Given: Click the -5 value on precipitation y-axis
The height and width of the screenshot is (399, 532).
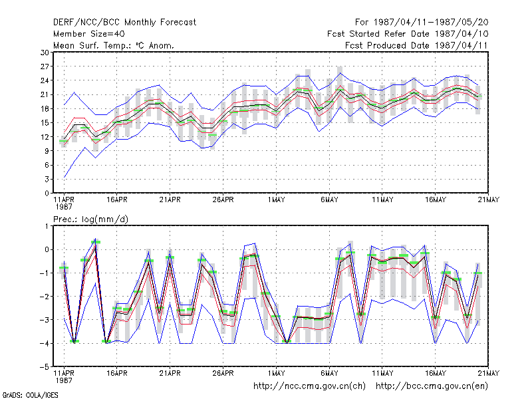Looking at the screenshot, I should click(x=45, y=367).
